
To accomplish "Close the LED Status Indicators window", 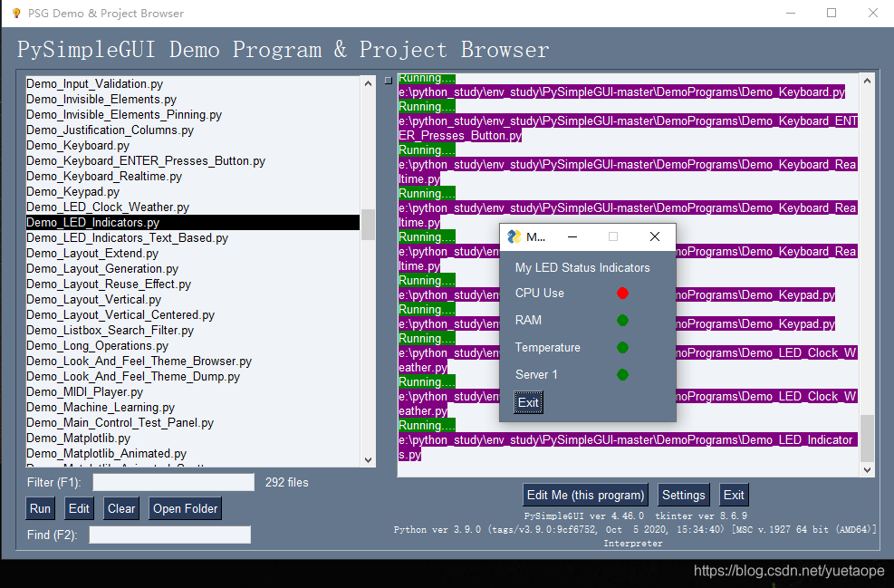I will click(655, 236).
